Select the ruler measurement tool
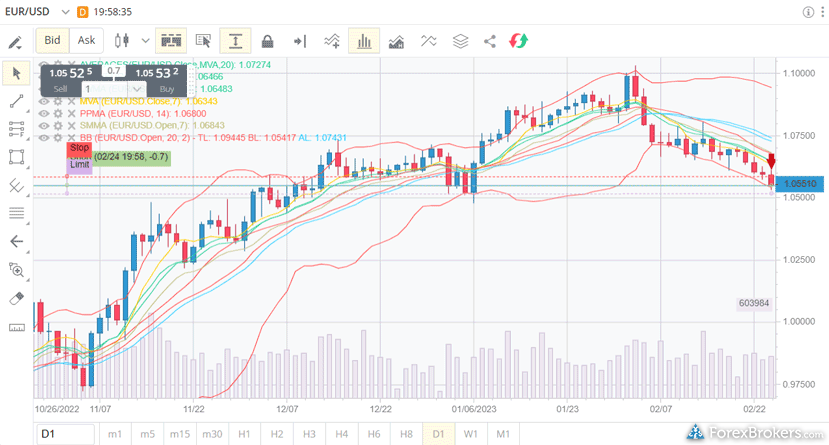The width and height of the screenshot is (829, 445). pyautogui.click(x=16, y=327)
